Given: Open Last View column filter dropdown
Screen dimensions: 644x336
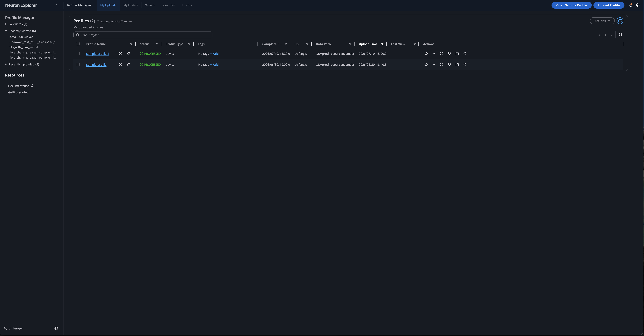Looking at the screenshot, I should point(414,44).
